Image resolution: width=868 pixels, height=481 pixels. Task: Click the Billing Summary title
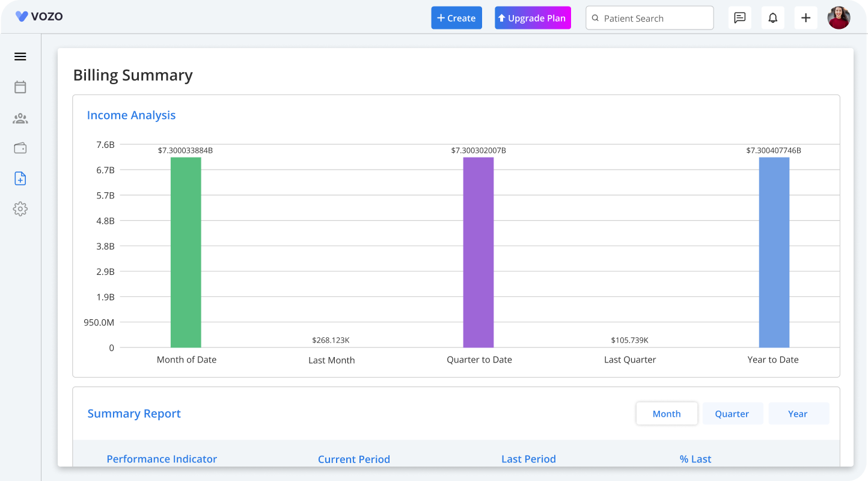click(133, 75)
